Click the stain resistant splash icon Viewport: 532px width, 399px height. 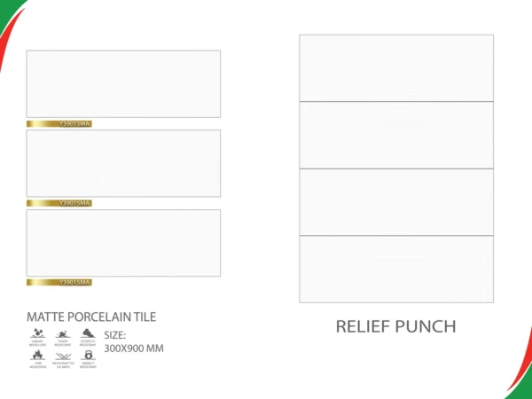63,334
